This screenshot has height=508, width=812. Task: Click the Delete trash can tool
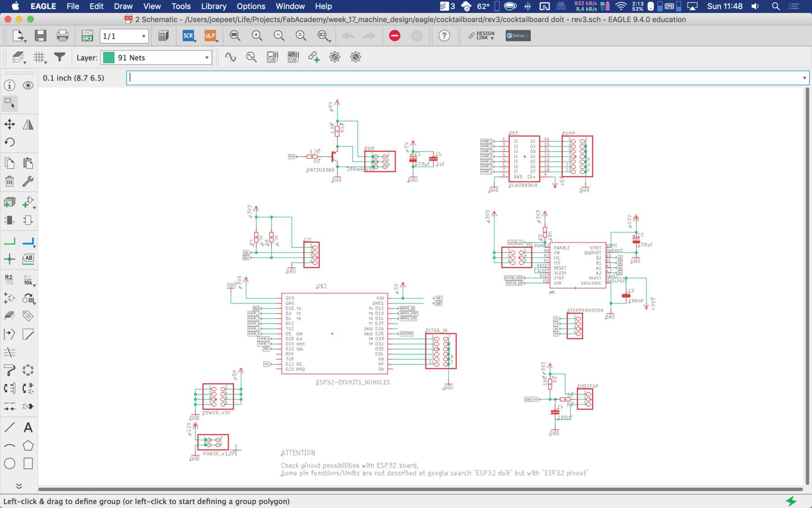9,182
